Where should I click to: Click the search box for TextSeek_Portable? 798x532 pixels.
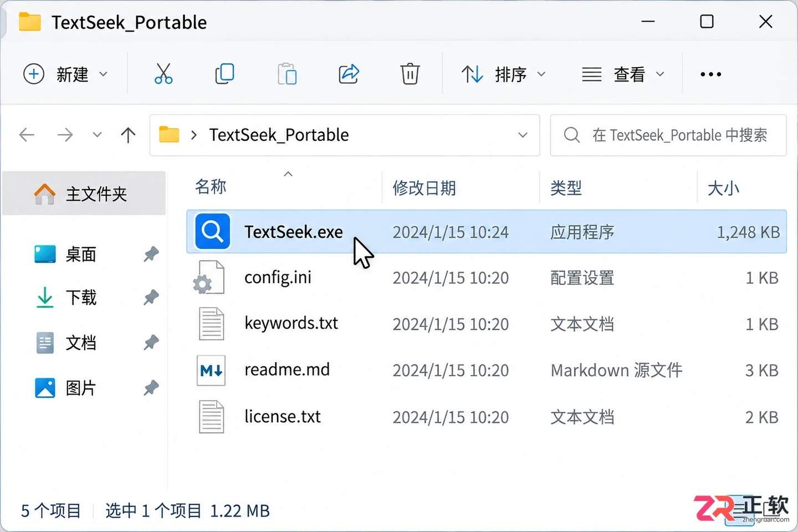pyautogui.click(x=668, y=135)
